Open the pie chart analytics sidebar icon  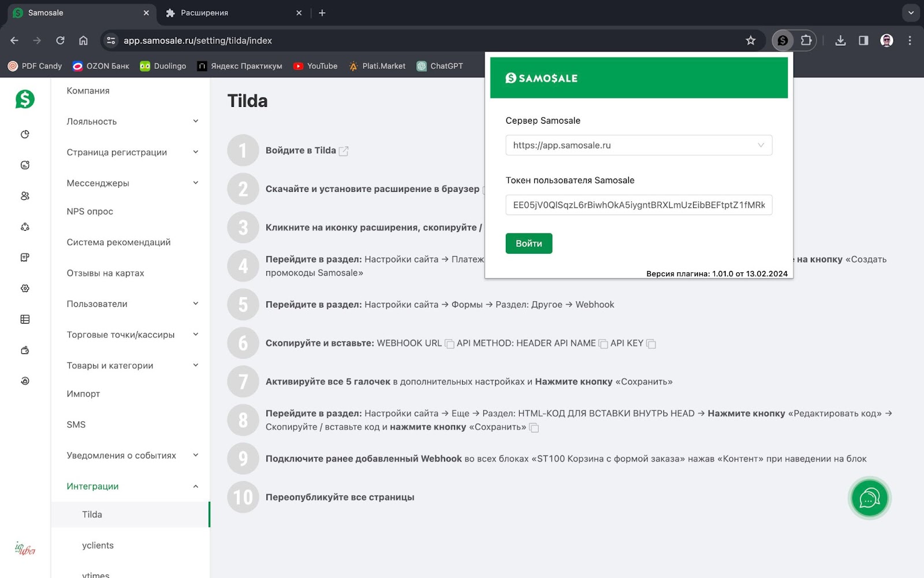(25, 134)
